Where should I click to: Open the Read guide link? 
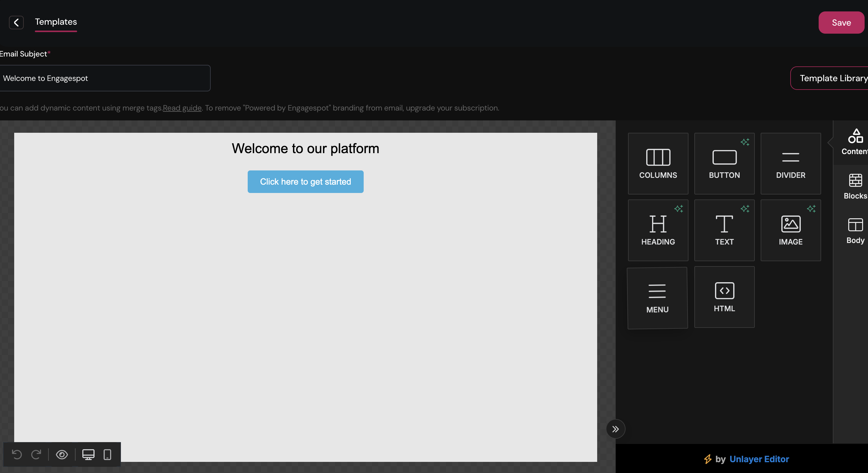[182, 108]
